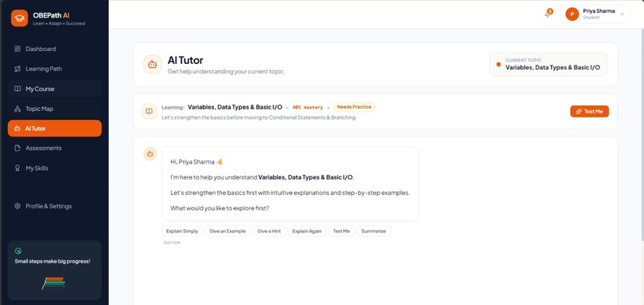Click the Dashboard grid icon
Viewport: 644px width, 305px height.
(x=18, y=49)
